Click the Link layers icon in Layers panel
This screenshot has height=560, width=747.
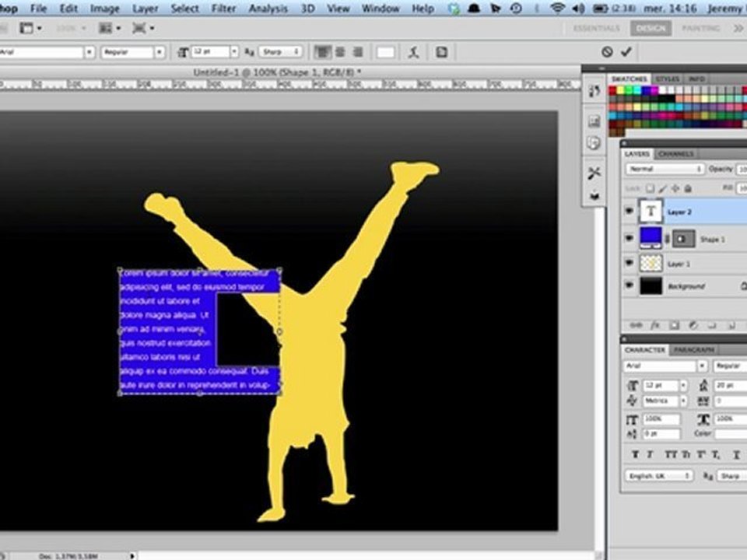pos(636,325)
